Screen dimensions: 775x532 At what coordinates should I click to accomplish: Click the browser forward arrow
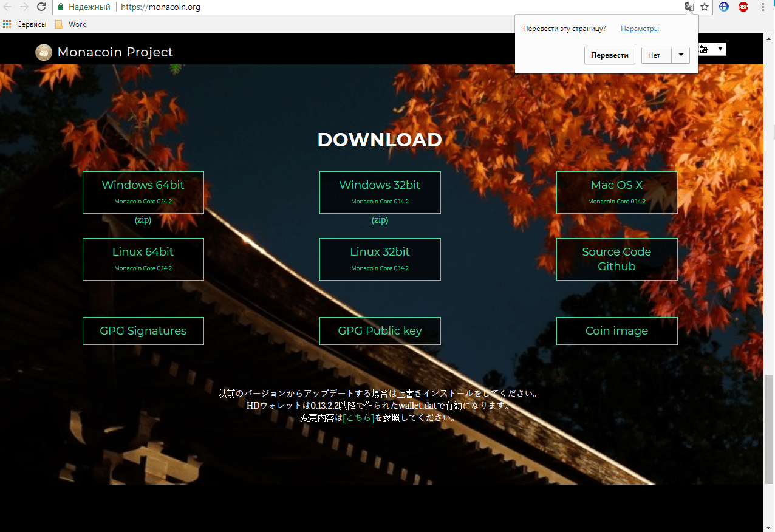[x=24, y=7]
